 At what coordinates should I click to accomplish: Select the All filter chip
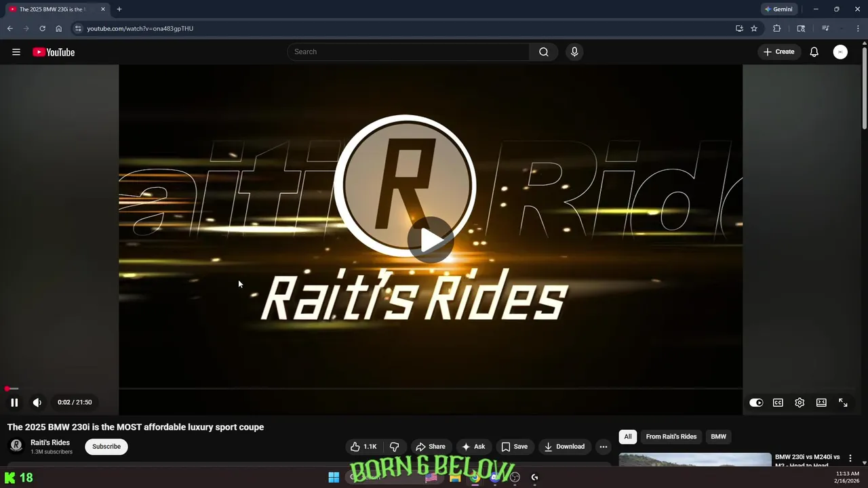628,437
